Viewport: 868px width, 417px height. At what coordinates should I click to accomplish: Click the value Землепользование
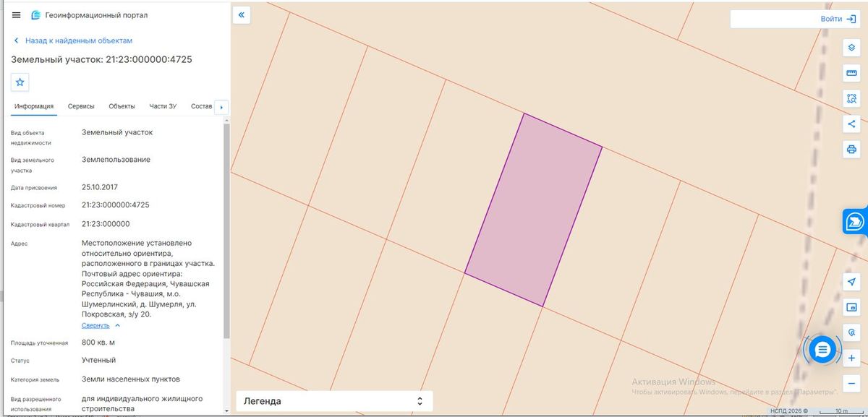click(116, 159)
